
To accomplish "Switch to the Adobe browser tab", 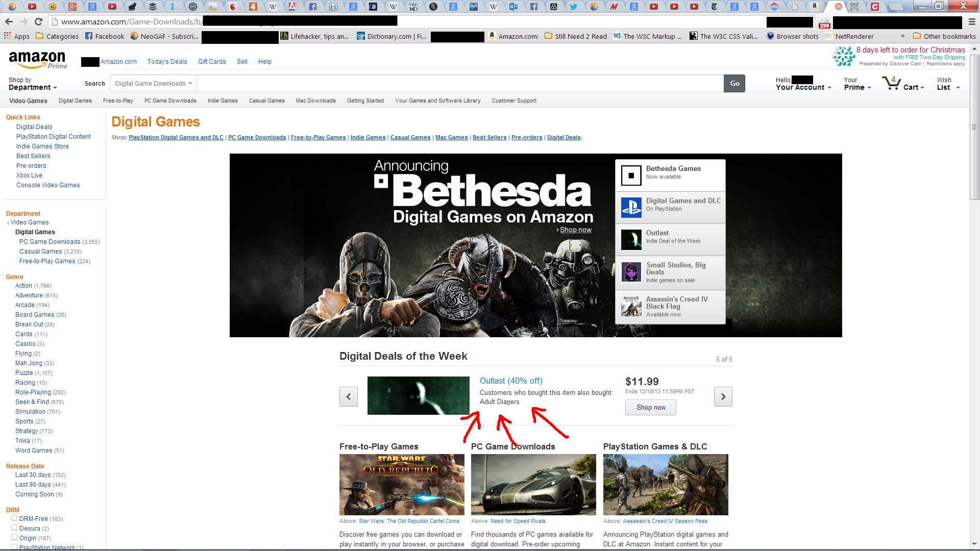I will (x=292, y=7).
